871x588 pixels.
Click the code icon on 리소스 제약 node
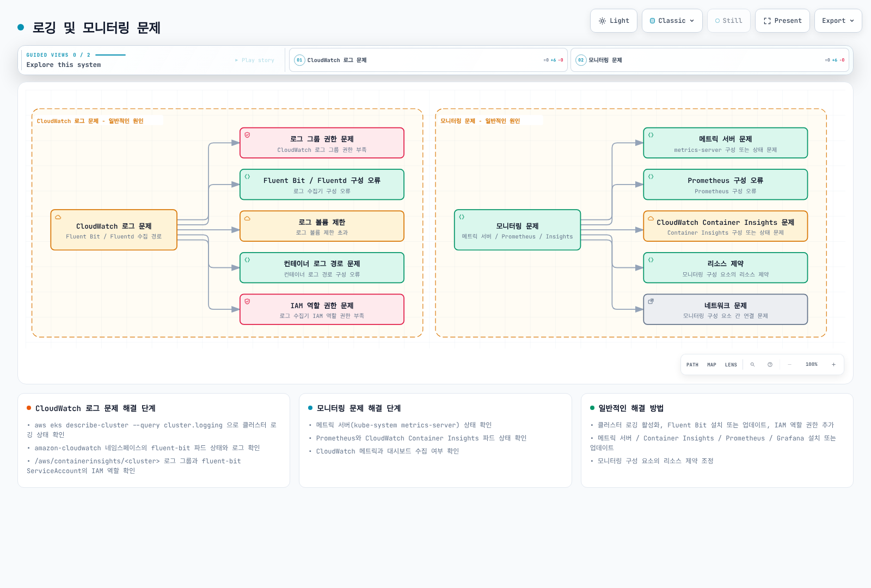click(651, 260)
